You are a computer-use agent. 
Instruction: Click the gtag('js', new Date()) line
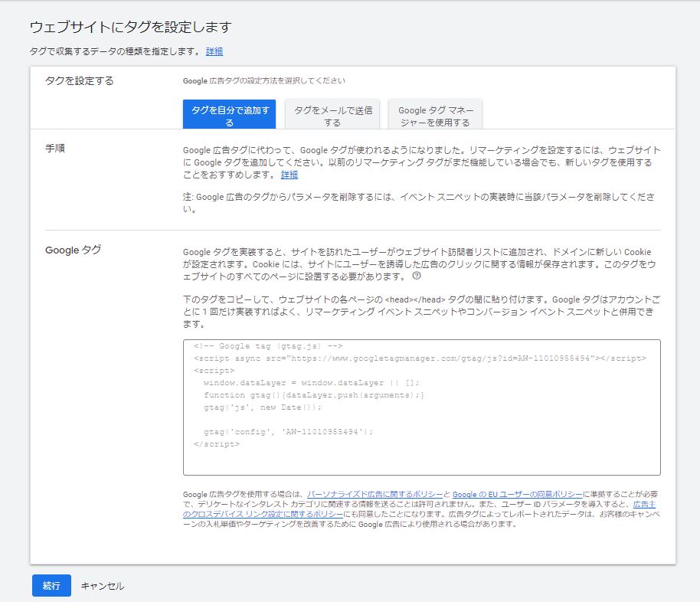tap(263, 407)
